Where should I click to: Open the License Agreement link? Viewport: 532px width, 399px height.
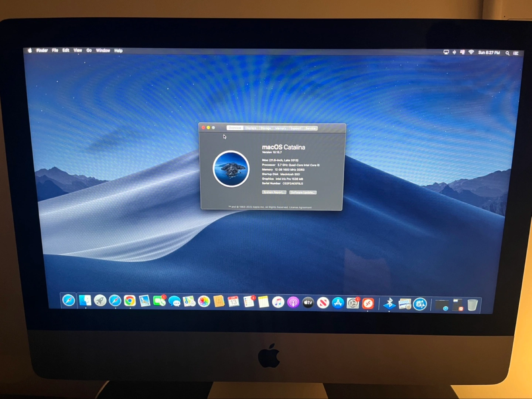(x=300, y=208)
